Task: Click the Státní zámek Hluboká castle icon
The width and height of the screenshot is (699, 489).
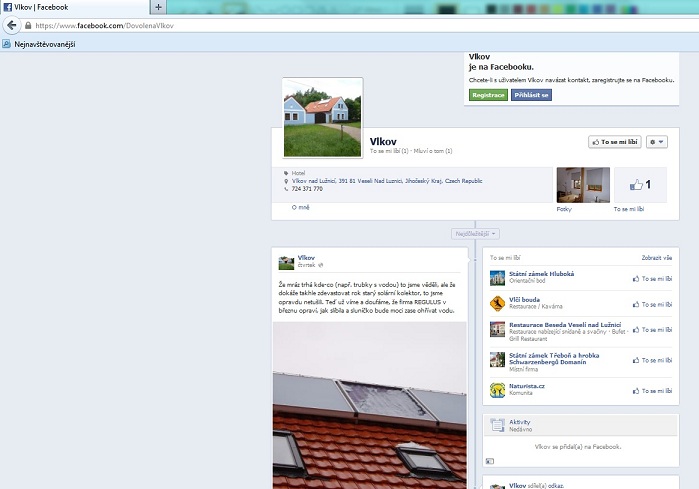Action: 497,278
